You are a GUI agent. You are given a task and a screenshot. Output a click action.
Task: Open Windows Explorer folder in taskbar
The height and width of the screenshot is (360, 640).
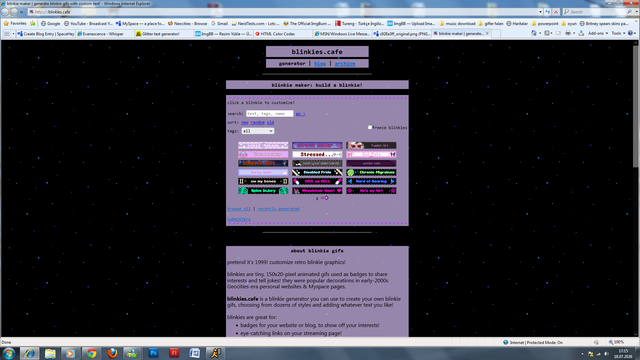point(50,353)
